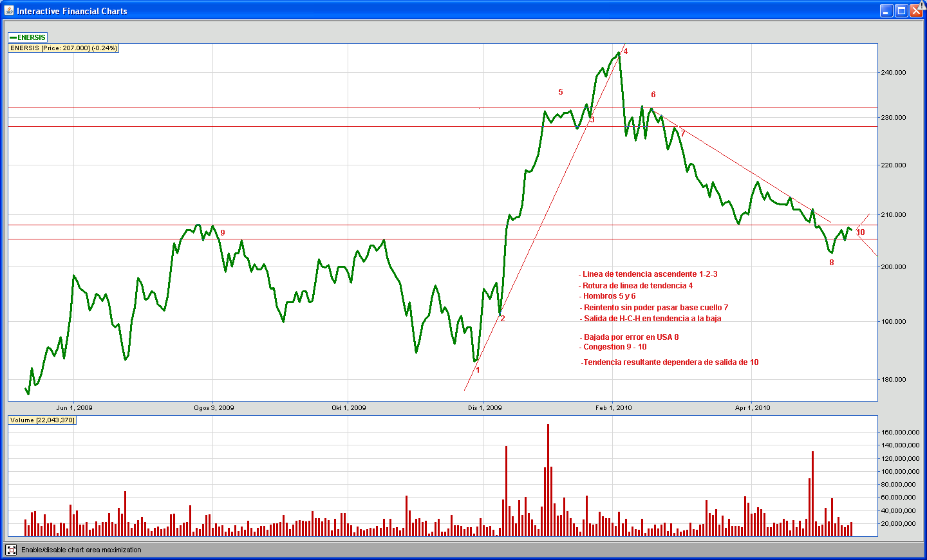Click the 60,000,000 volume axis label
This screenshot has width=927, height=560.
pos(899,498)
